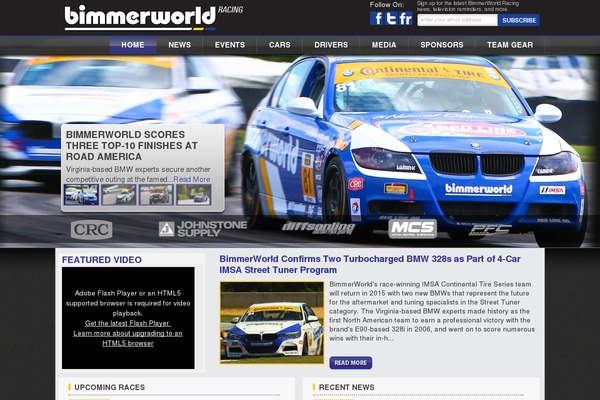Click the PFC sponsor logo
Viewport: 600px width, 400px height.
point(490,229)
